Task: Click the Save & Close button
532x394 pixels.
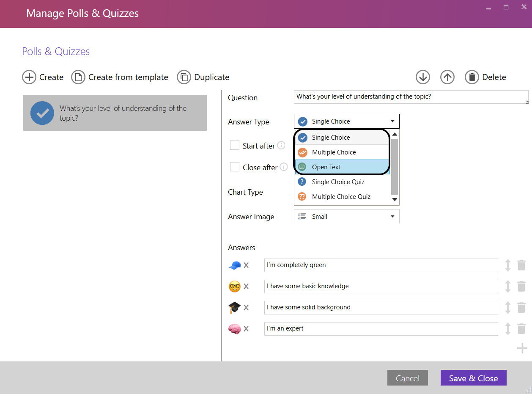Action: pyautogui.click(x=473, y=377)
